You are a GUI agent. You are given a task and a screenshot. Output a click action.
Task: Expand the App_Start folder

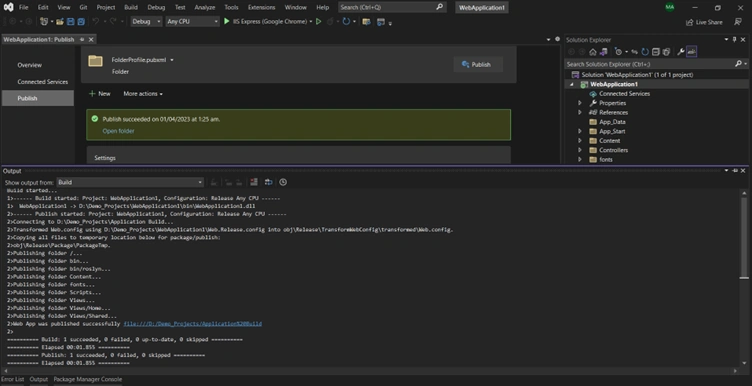click(x=580, y=131)
